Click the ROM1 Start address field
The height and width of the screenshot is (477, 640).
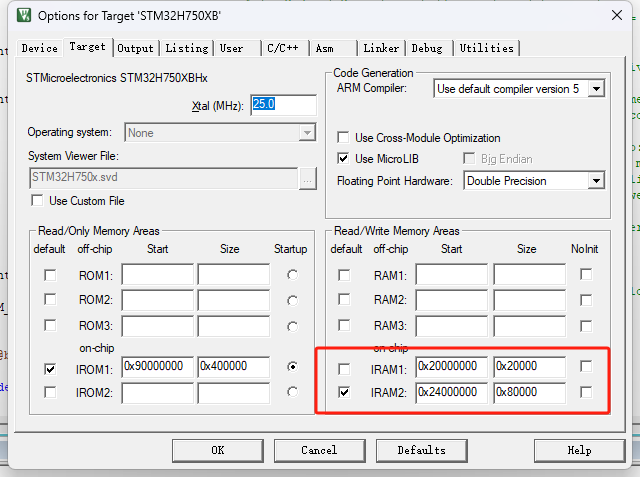point(158,274)
